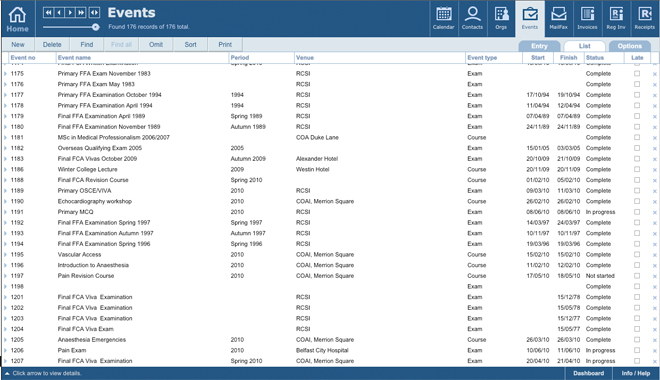The width and height of the screenshot is (660, 380).
Task: Delete event 1205 using its X icon
Action: point(655,340)
